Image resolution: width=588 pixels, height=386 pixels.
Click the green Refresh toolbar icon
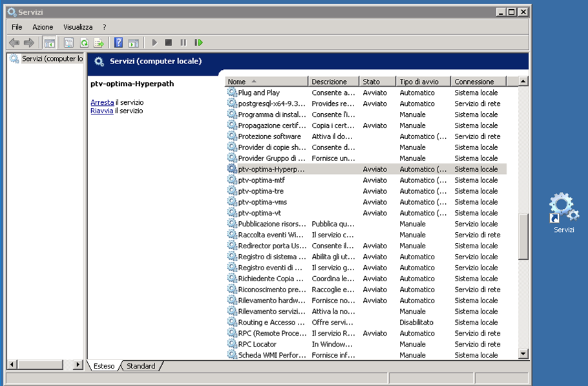click(x=84, y=43)
